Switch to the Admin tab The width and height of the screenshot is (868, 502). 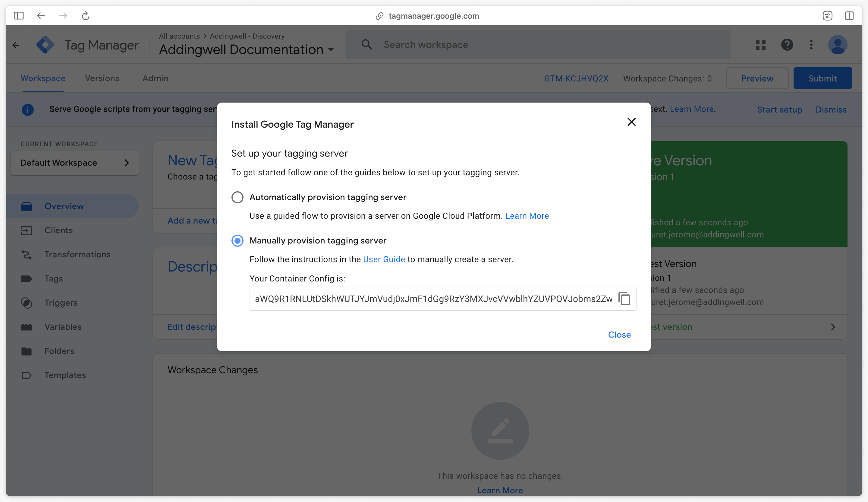tap(155, 78)
